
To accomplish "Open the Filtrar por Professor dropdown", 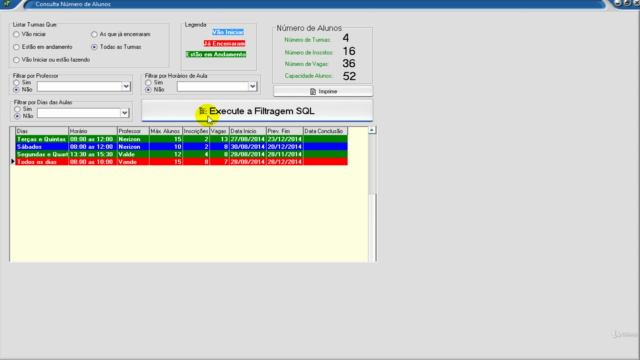I will click(x=126, y=87).
